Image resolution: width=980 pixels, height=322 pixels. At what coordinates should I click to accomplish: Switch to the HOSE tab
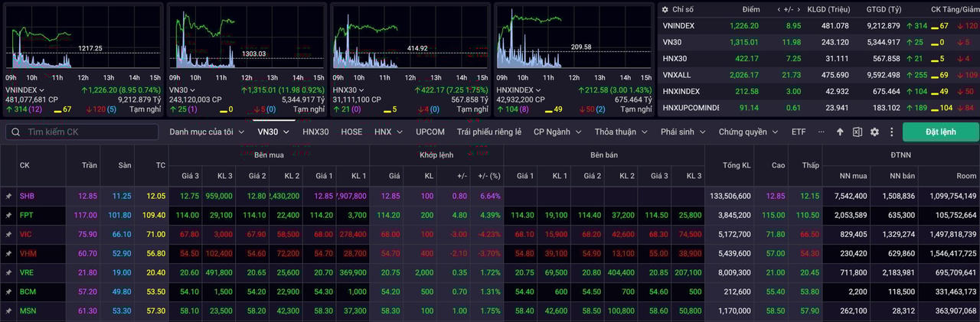(x=351, y=132)
